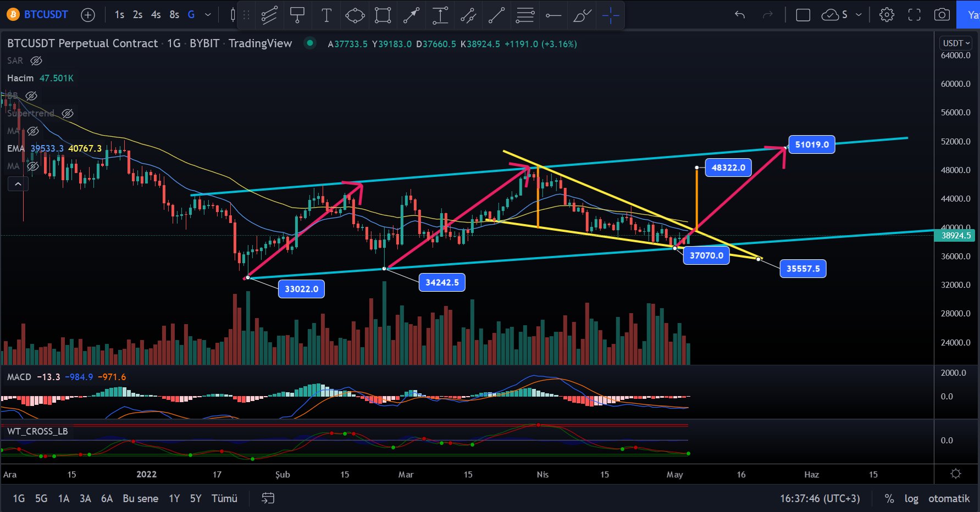Set date range to 5G
The width and height of the screenshot is (980, 512).
tap(41, 498)
